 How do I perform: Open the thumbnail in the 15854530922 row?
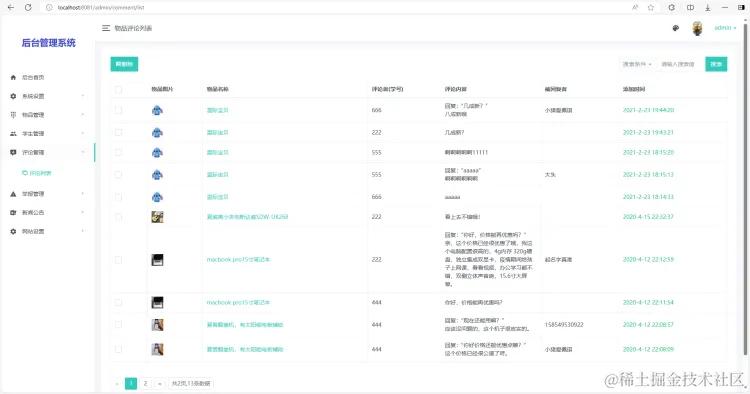tap(157, 325)
